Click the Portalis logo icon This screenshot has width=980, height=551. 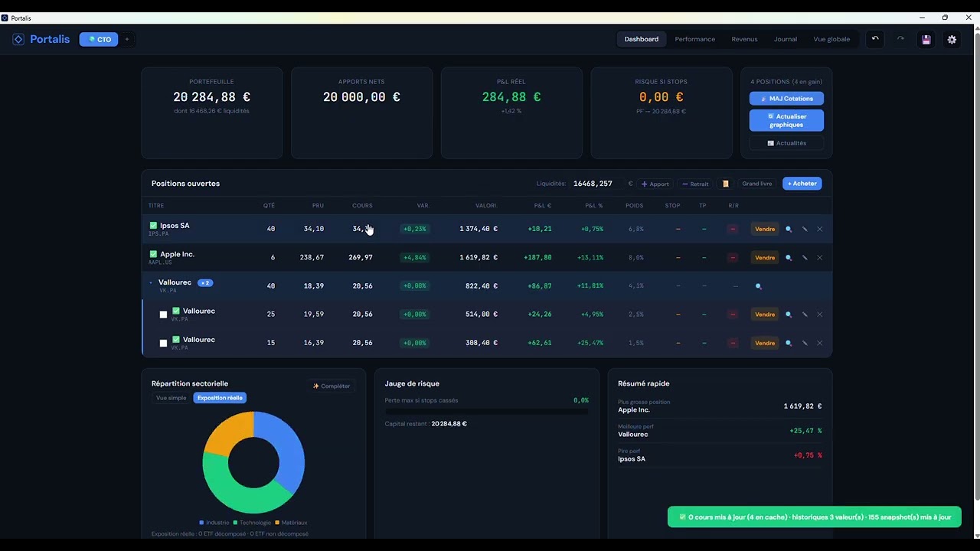18,39
